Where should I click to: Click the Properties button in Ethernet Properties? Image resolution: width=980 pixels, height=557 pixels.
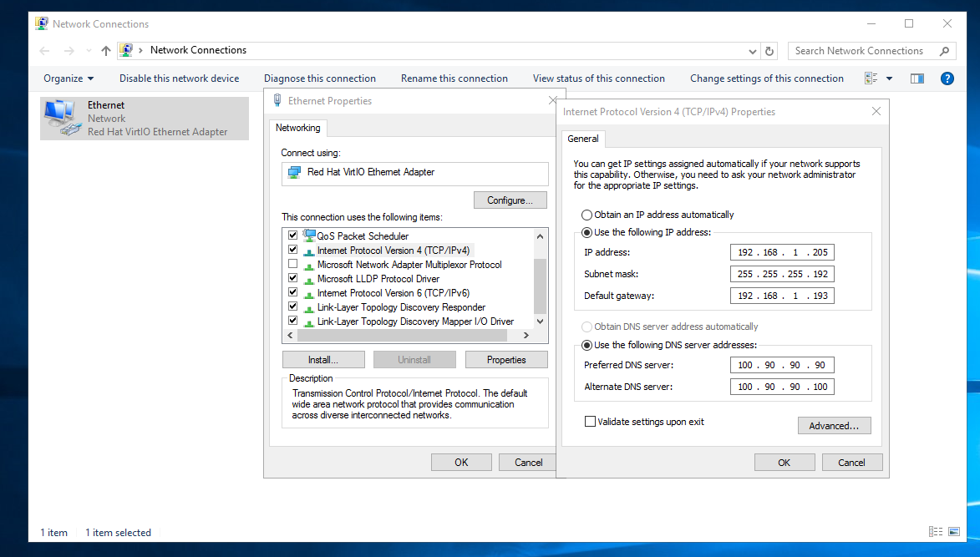pos(506,360)
